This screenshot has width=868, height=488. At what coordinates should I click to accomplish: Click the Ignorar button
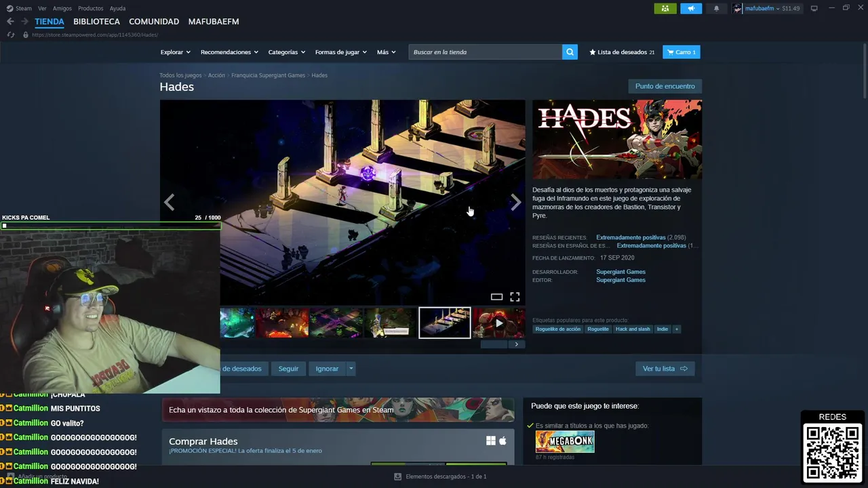(327, 369)
